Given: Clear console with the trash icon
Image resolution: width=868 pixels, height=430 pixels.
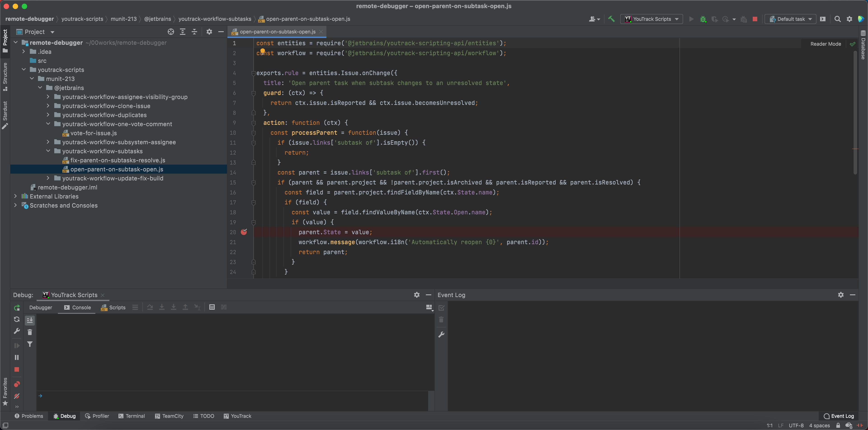Looking at the screenshot, I should (x=30, y=332).
